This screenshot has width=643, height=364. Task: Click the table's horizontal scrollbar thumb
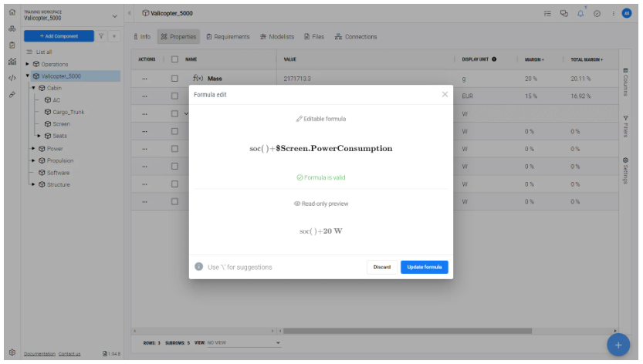(x=408, y=330)
